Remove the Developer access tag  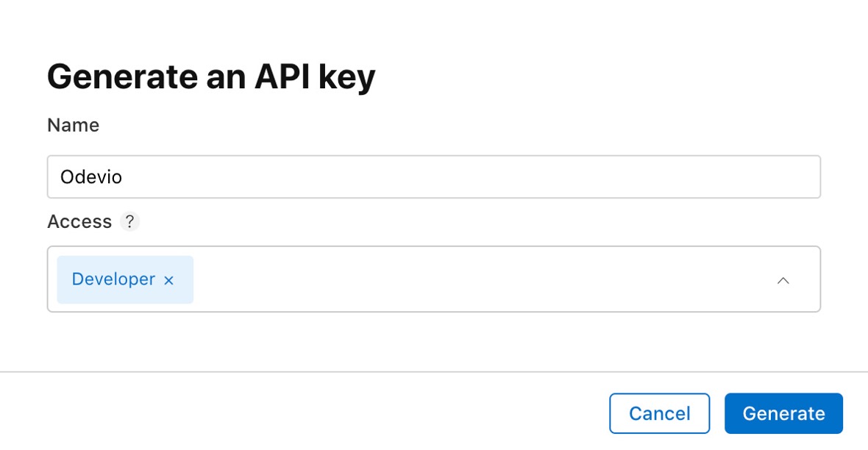168,280
